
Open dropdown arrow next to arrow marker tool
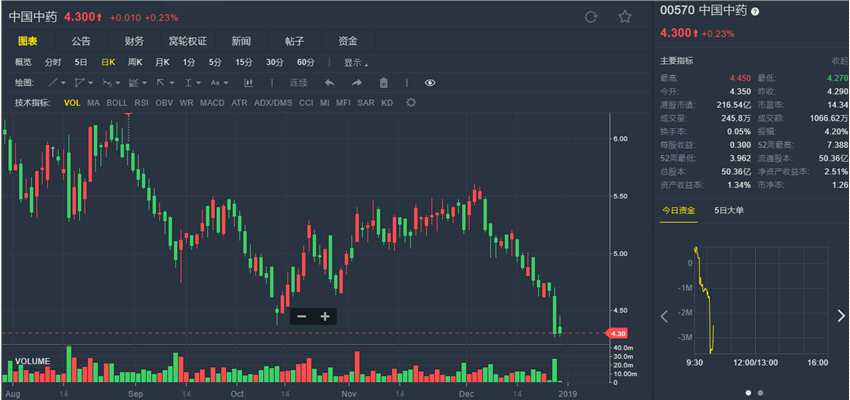pyautogui.click(x=172, y=83)
